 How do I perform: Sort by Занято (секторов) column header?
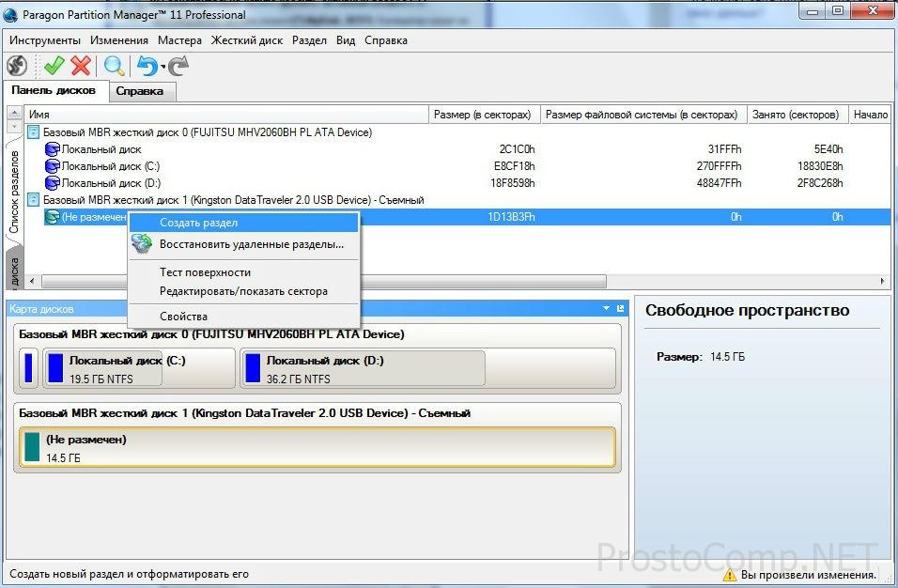tap(797, 115)
